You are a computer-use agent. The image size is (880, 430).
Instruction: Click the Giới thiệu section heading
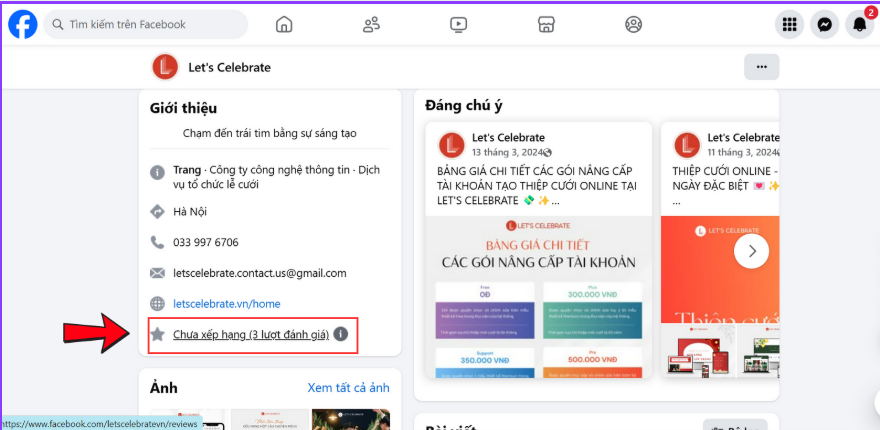point(184,108)
